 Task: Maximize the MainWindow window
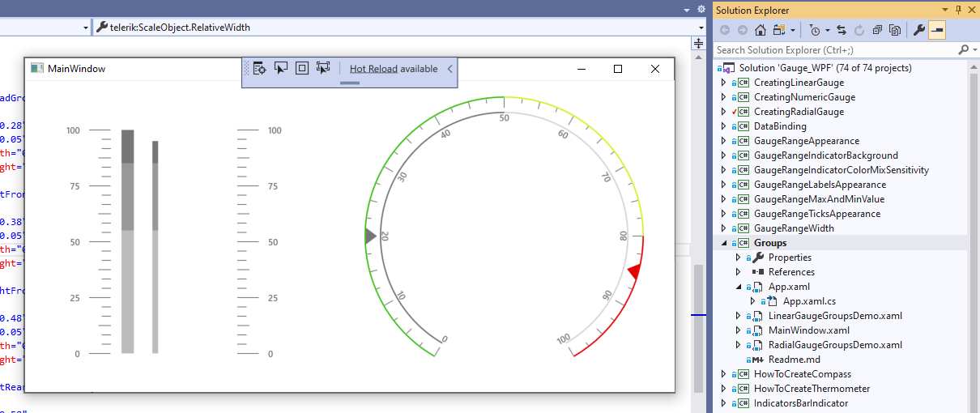pos(618,69)
